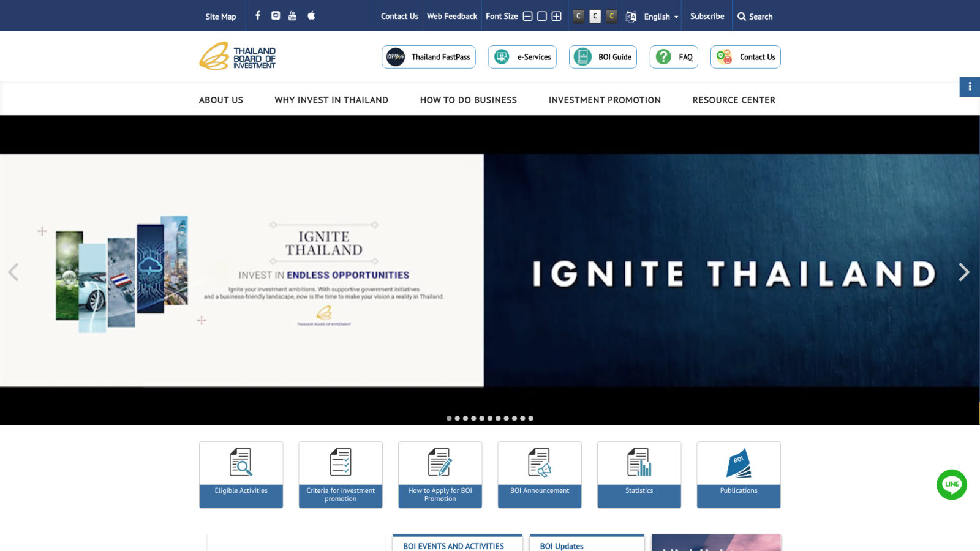This screenshot has width=980, height=551.
Task: Open the YouTube channel icon
Action: click(x=292, y=15)
